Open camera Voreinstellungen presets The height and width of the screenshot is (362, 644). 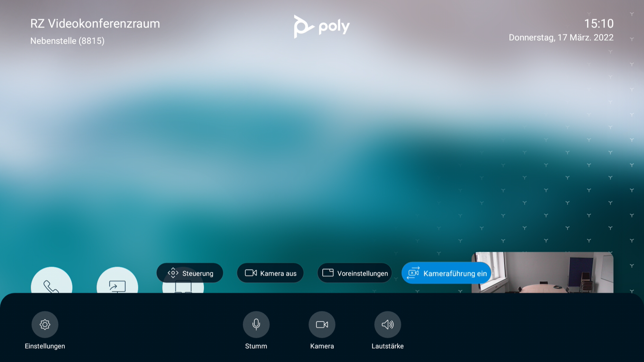(355, 273)
